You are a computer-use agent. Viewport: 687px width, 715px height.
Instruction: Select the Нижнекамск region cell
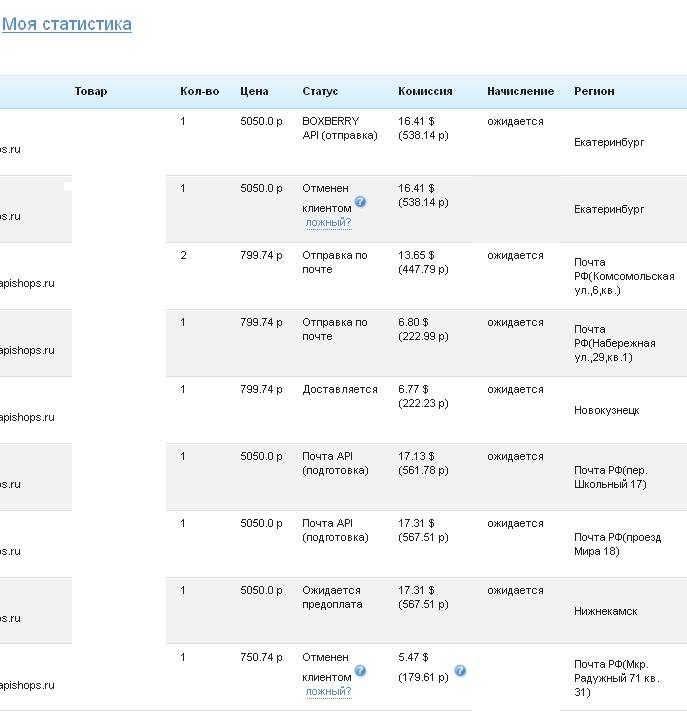coord(606,611)
